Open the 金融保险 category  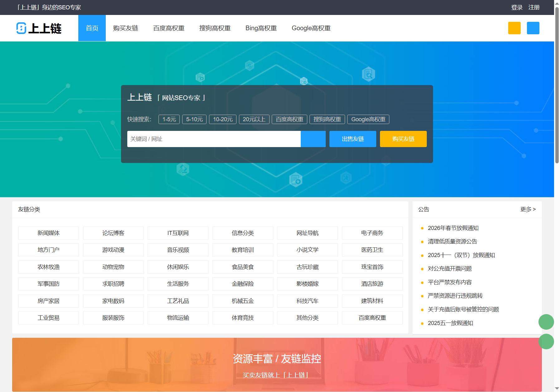(243, 284)
